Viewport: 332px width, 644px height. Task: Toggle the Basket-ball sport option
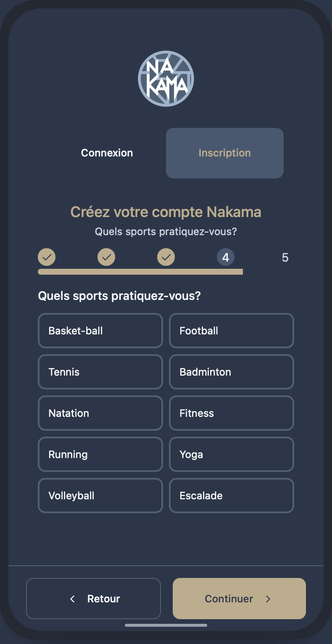point(100,331)
